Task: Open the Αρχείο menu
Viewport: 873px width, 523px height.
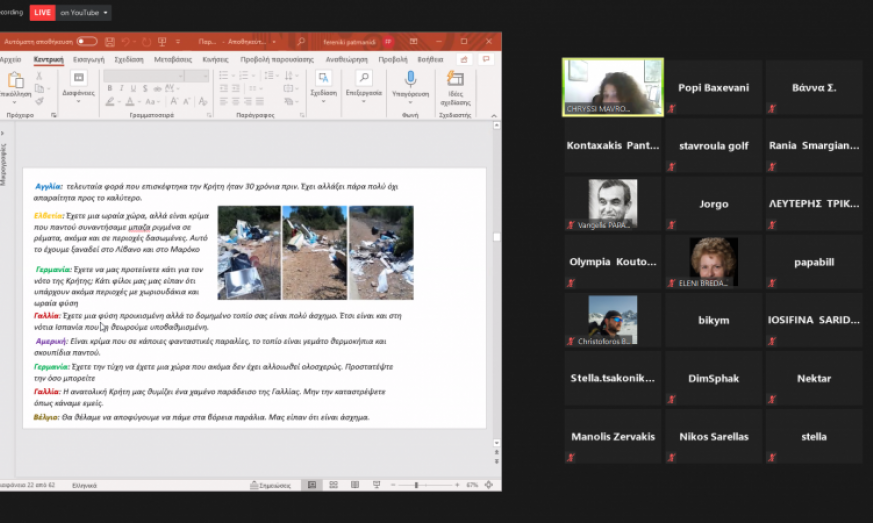Action: pos(11,60)
